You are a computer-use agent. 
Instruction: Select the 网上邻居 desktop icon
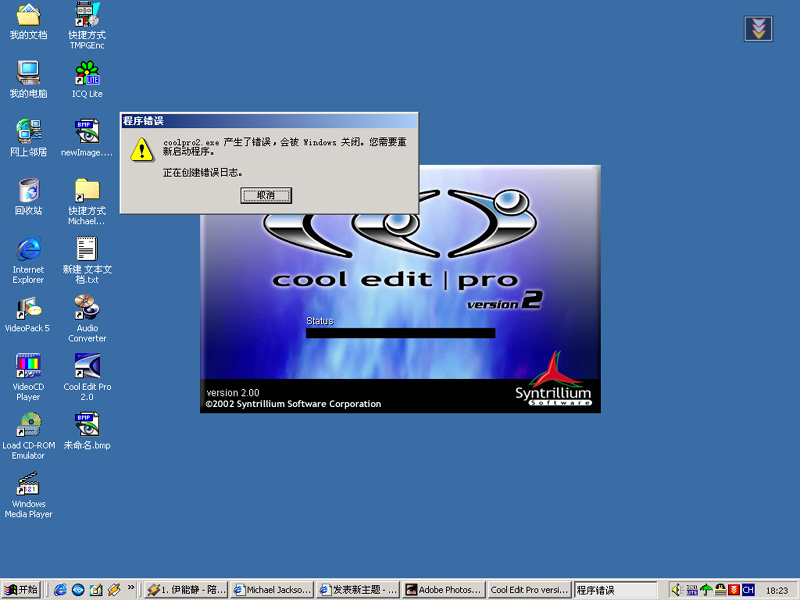[x=29, y=138]
